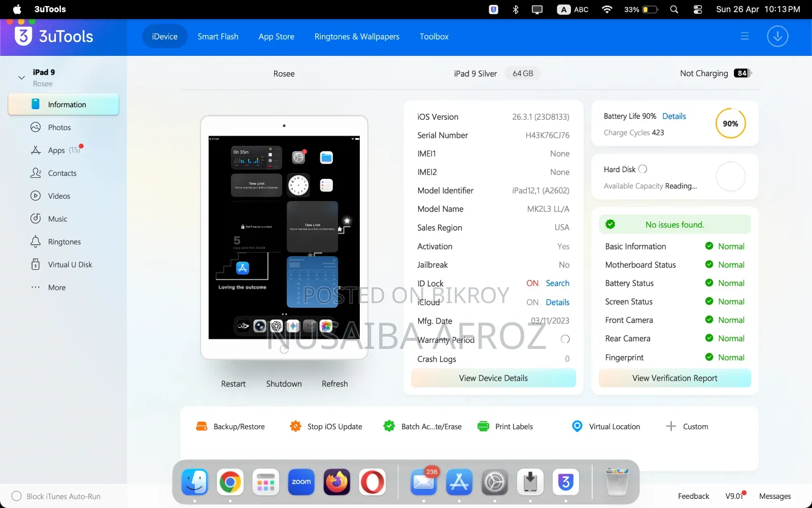Open Google Chrome from the Dock
The width and height of the screenshot is (812, 508).
230,482
